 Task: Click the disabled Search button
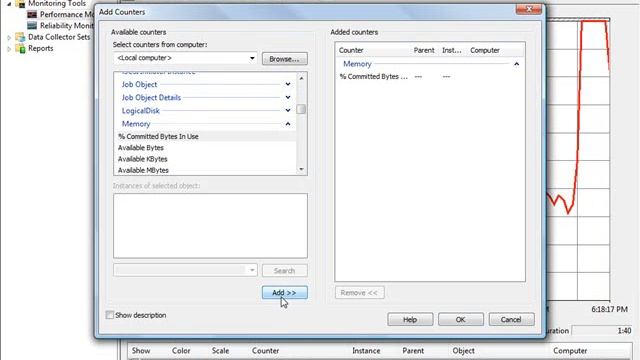[x=284, y=271]
